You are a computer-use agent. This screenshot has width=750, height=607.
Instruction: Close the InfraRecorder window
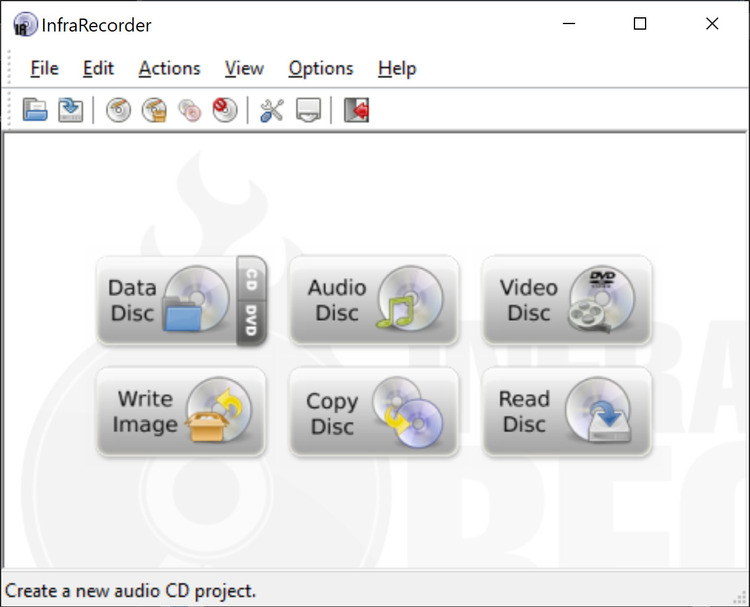(x=712, y=23)
